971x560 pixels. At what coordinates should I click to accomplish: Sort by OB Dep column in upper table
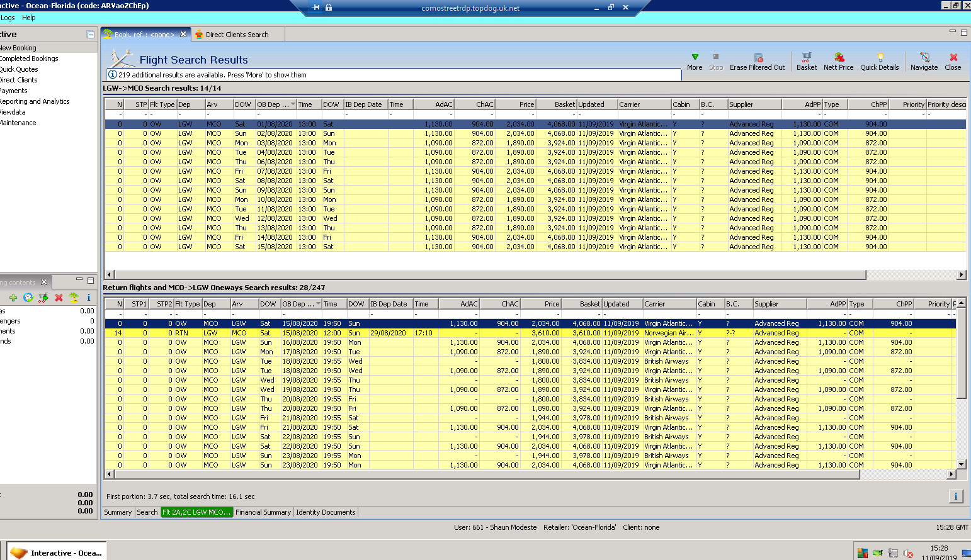coord(273,104)
